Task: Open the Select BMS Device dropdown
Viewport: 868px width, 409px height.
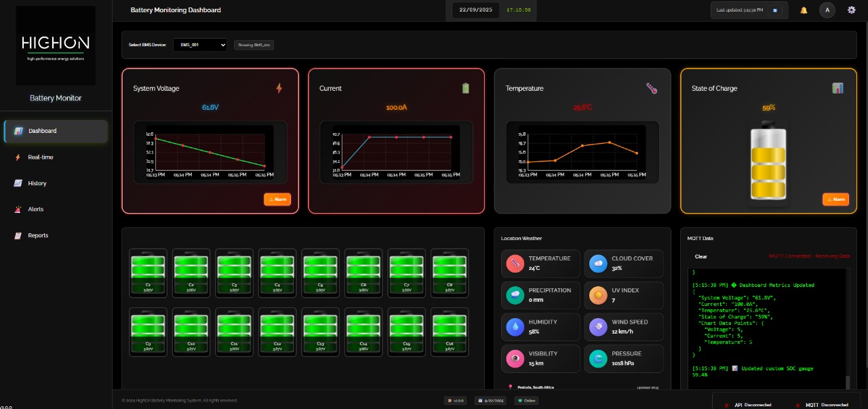Action: click(x=200, y=45)
